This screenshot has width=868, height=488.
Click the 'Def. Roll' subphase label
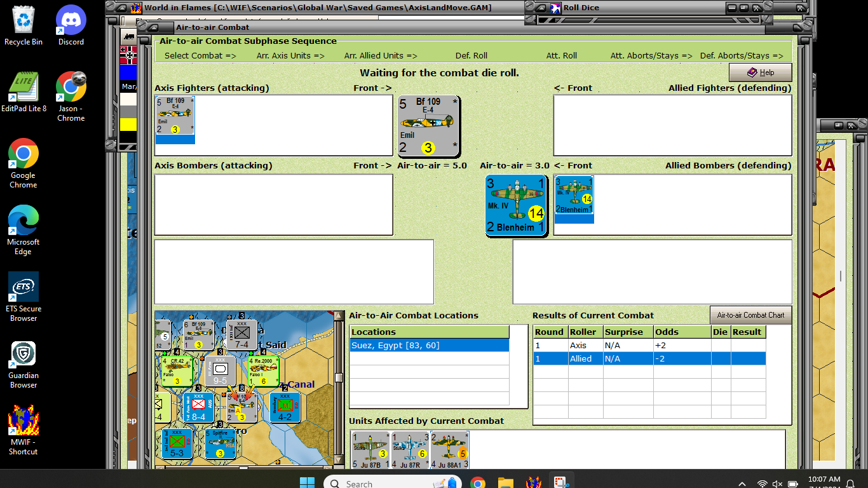471,55
